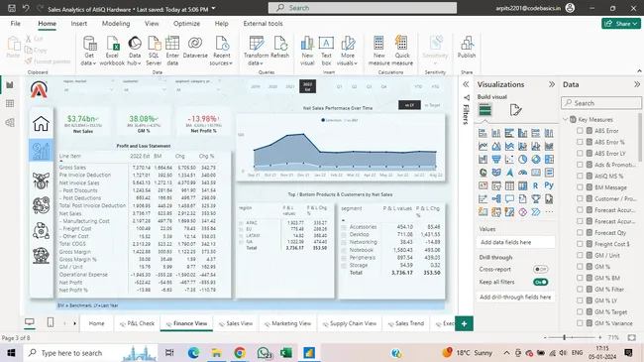Viewport: 644px width, 362px height.
Task: Check the BM Message measure
Action: click(x=580, y=187)
